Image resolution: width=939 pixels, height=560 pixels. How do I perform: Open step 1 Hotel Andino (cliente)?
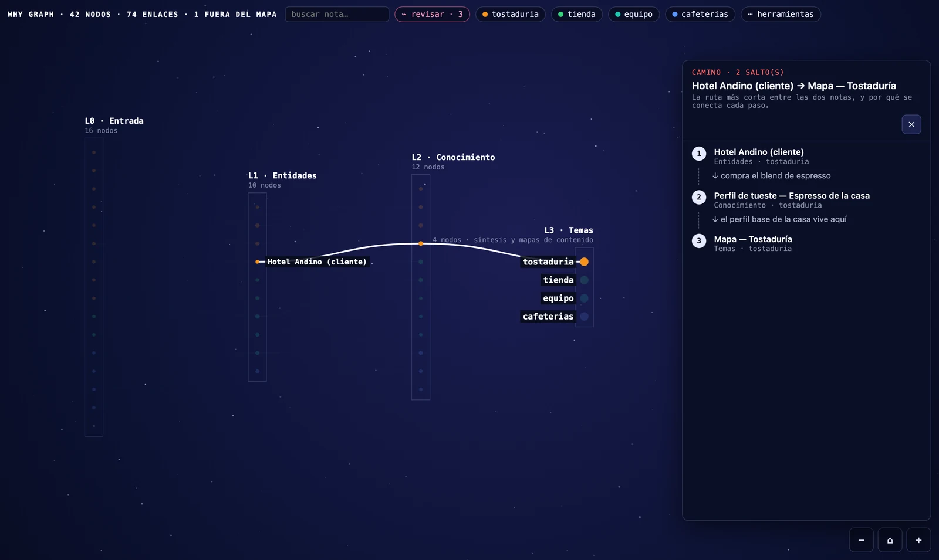(806, 156)
